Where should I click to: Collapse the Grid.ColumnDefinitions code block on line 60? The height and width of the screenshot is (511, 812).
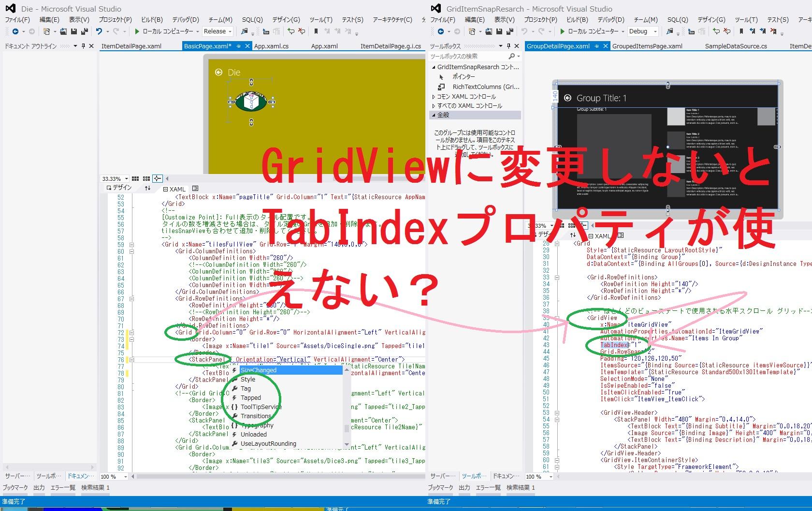[x=131, y=251]
